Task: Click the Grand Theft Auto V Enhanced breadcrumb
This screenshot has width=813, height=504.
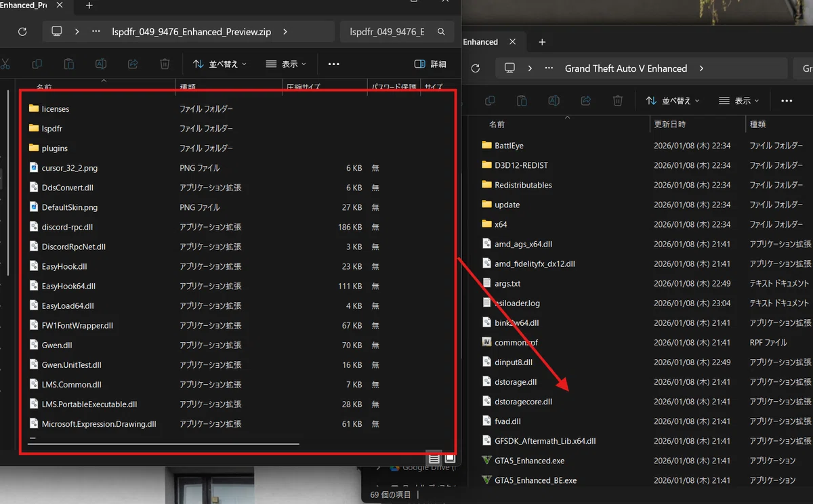Action: click(x=626, y=68)
